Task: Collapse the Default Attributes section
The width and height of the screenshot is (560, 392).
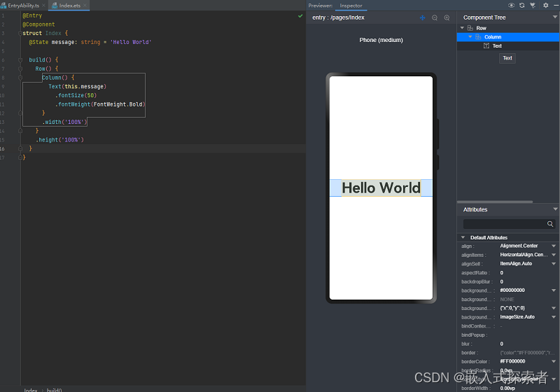Action: [x=463, y=237]
